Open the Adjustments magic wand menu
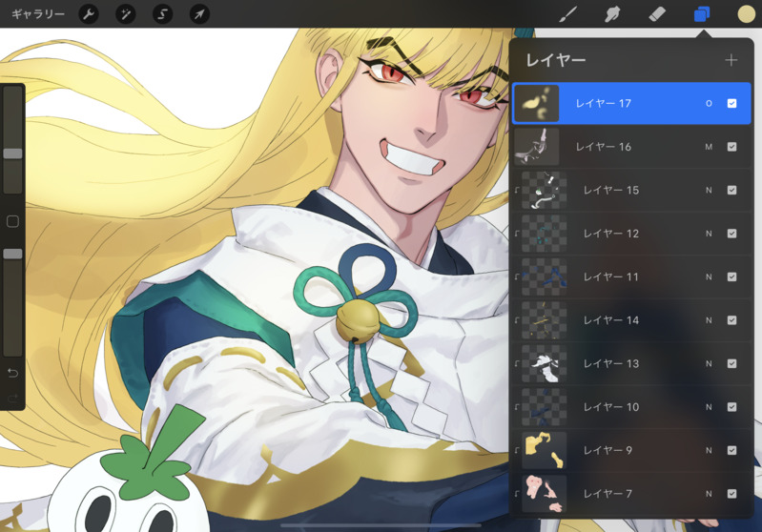Viewport: 762px width, 532px height. (x=125, y=14)
